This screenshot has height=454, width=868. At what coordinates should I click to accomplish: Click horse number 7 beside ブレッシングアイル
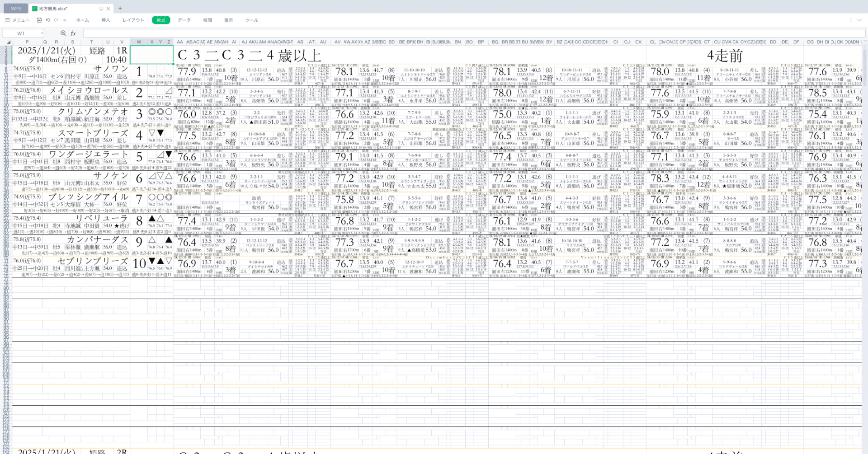click(x=139, y=199)
